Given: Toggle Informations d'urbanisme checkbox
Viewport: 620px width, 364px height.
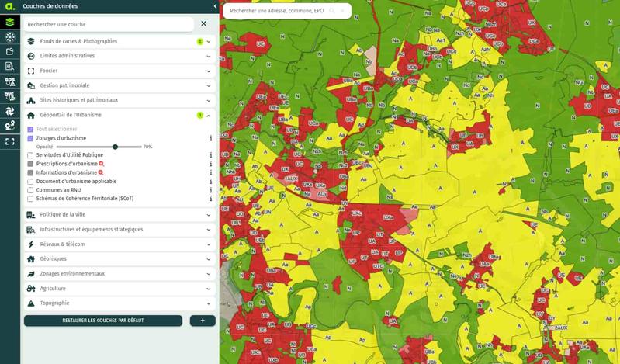Looking at the screenshot, I should click(30, 172).
